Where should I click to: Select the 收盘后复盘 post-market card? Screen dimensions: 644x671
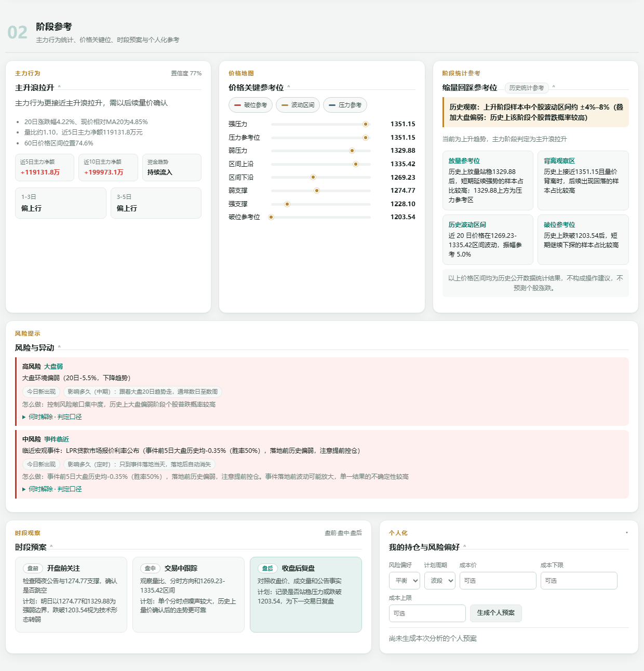[x=306, y=595]
